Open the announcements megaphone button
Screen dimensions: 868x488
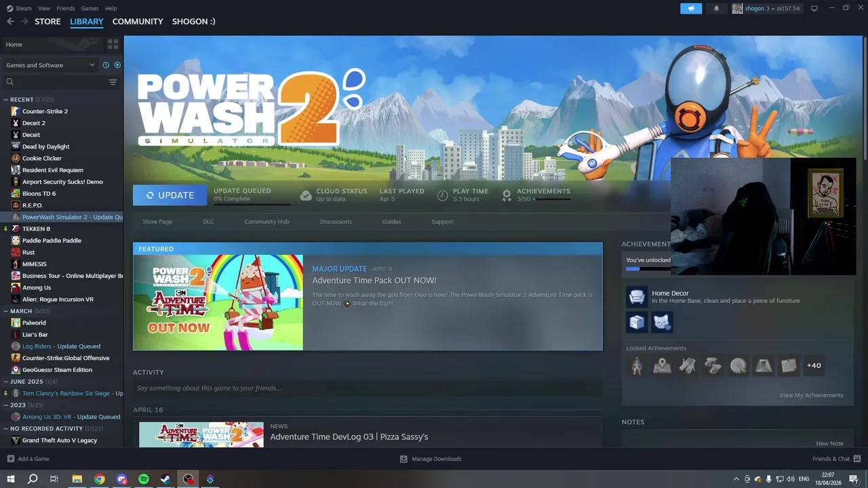pos(691,8)
